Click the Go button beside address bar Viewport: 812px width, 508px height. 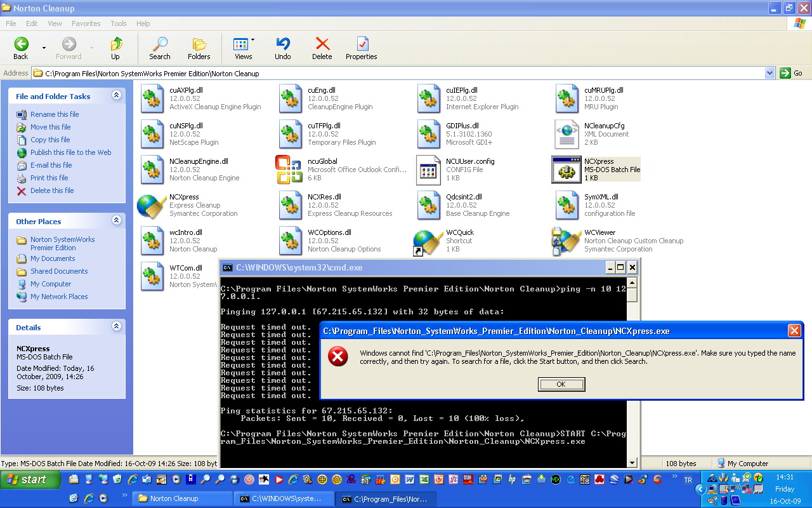(x=792, y=73)
